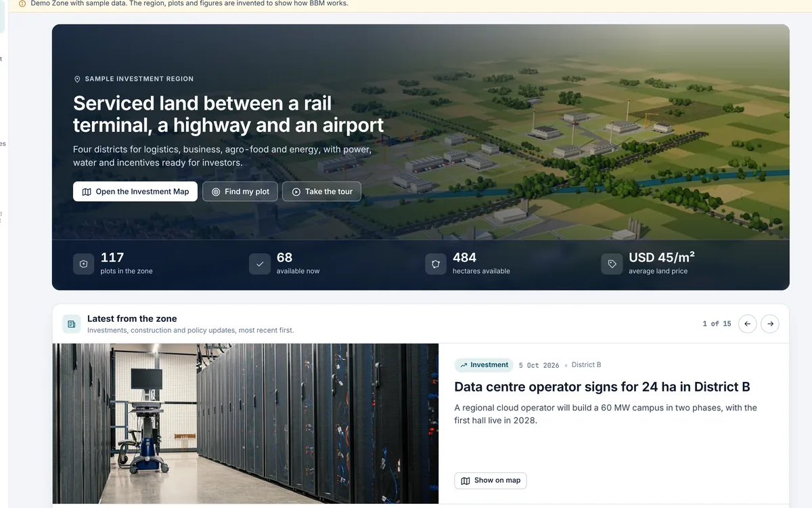Click the 'SAMPLE INVESTMENT REGION' label
This screenshot has width=812, height=508.
[139, 79]
